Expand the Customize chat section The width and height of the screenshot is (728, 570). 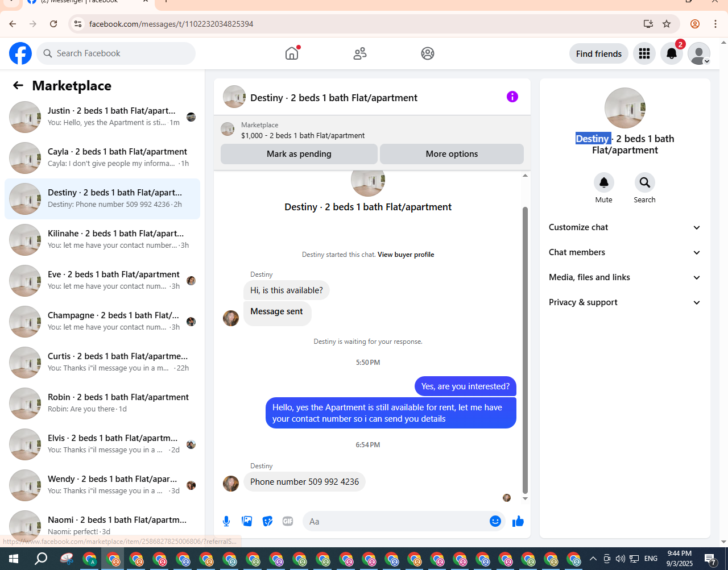click(x=625, y=227)
